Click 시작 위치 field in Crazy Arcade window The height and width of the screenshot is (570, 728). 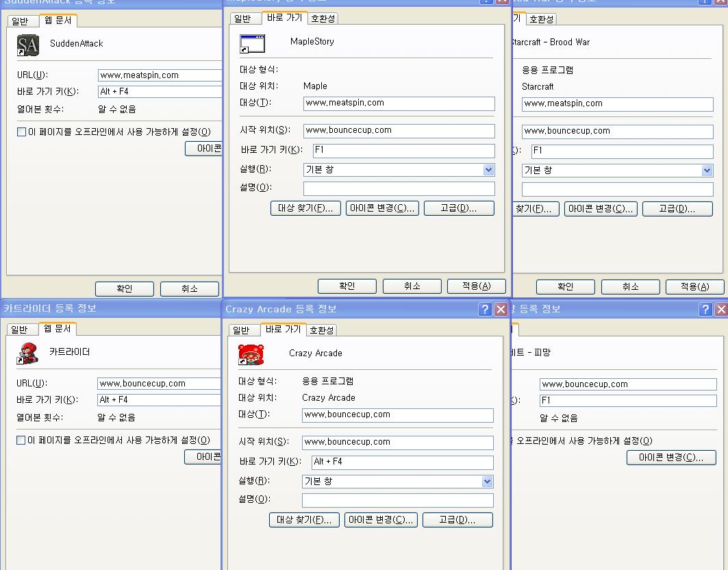[x=397, y=443]
